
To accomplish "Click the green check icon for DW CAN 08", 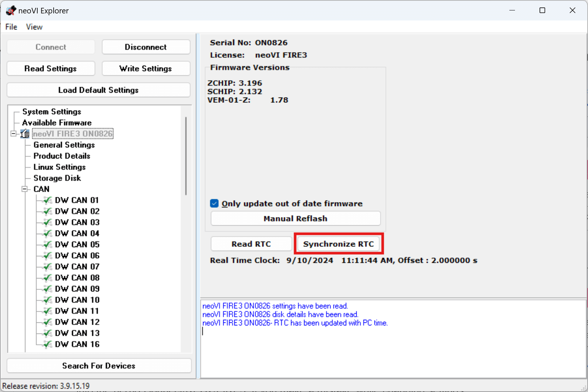I will click(47, 278).
